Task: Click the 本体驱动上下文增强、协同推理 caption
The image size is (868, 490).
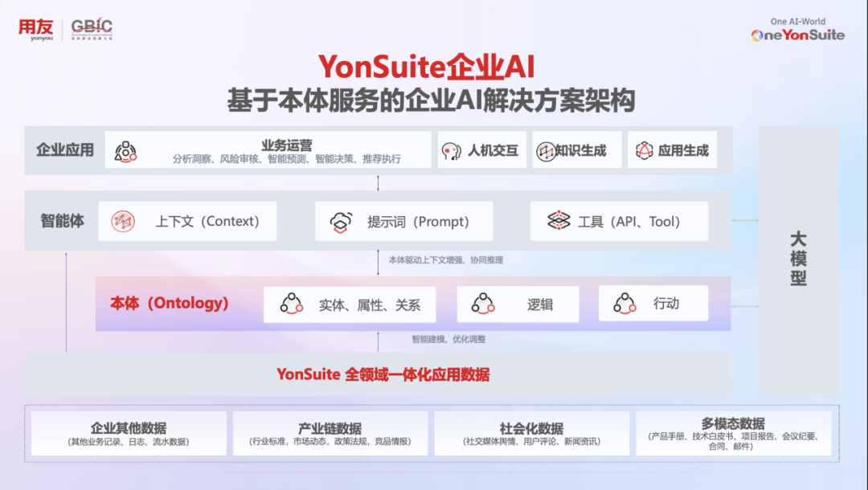Action: 445,260
